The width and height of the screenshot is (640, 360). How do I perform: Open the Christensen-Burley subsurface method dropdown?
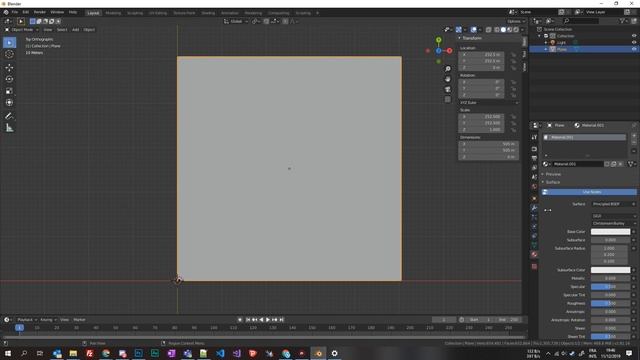613,224
